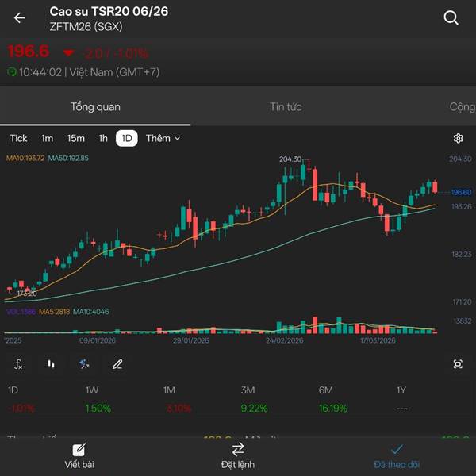Switch to the Tin tức tab
476x476 pixels.
click(x=286, y=107)
